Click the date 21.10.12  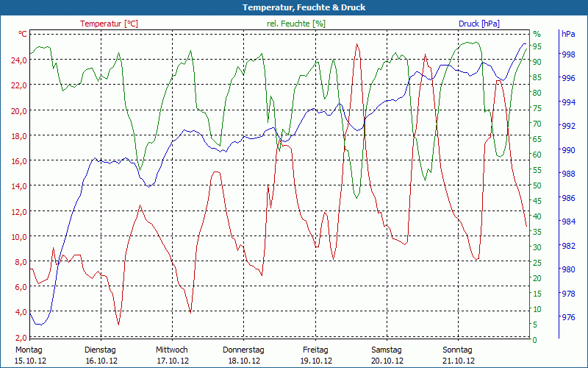(x=459, y=361)
